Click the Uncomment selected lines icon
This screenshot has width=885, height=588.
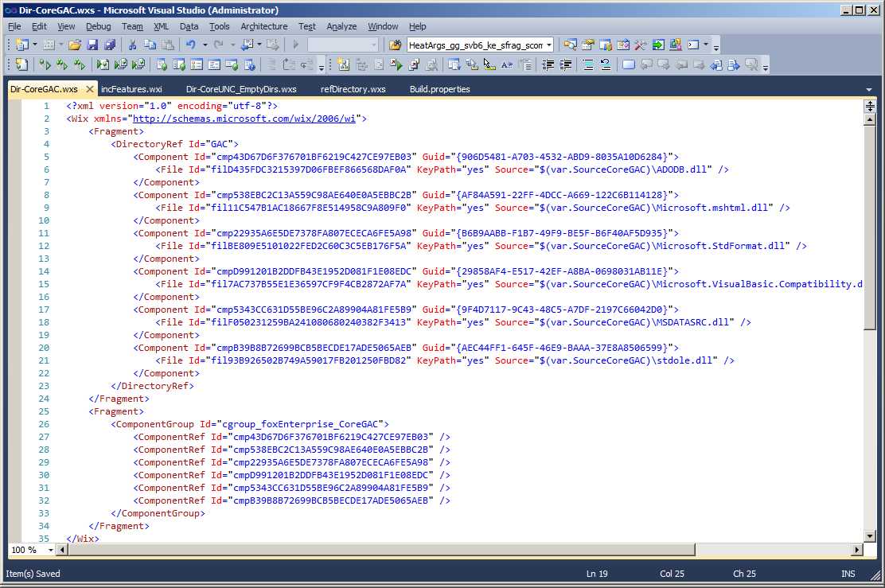pyautogui.click(x=605, y=65)
